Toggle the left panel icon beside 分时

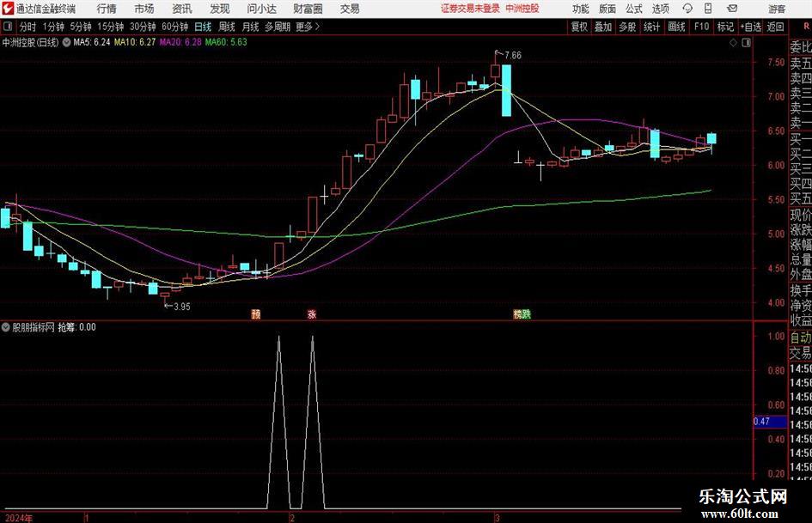click(8, 27)
